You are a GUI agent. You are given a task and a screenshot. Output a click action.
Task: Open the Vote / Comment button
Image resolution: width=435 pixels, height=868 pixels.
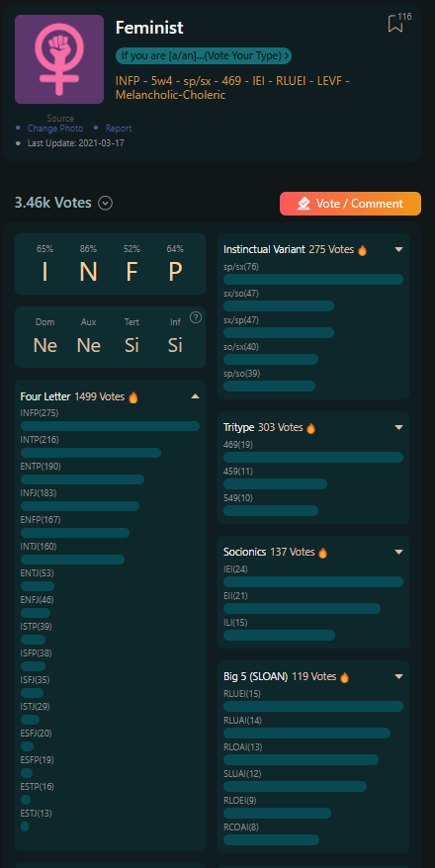coord(350,204)
